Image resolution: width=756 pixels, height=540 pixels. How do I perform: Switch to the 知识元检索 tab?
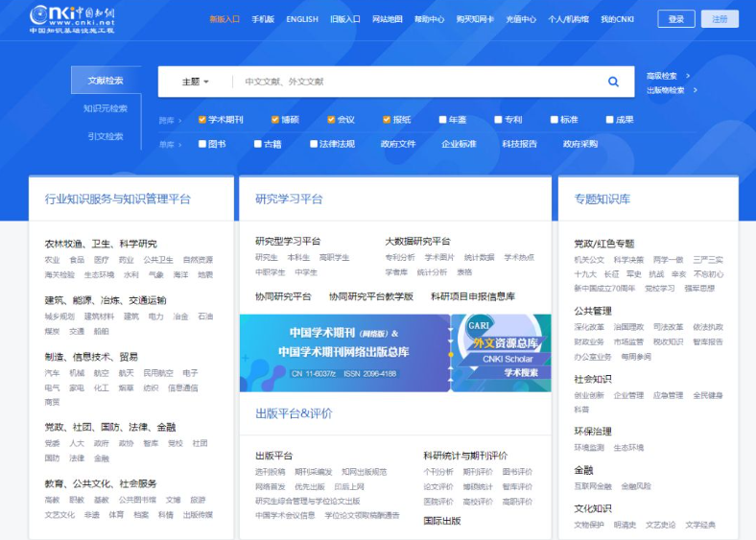106,108
